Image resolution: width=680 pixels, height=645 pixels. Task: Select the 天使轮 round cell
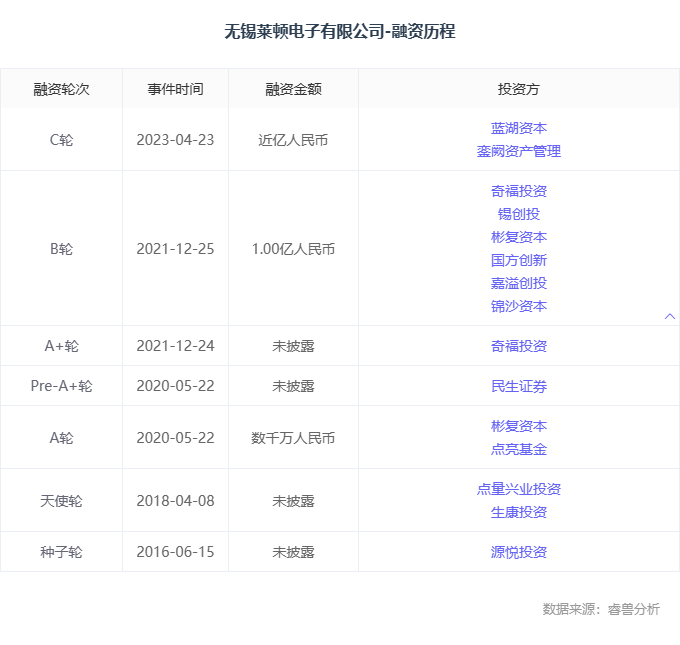tap(62, 501)
